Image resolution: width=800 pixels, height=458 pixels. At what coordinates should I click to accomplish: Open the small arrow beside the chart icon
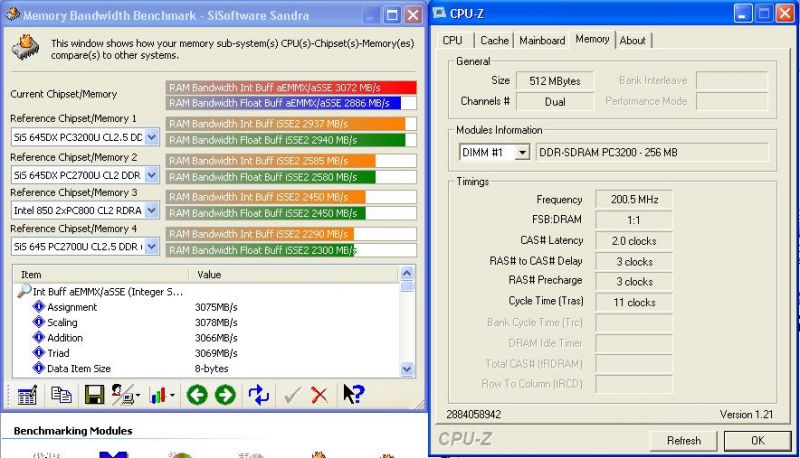[172, 395]
